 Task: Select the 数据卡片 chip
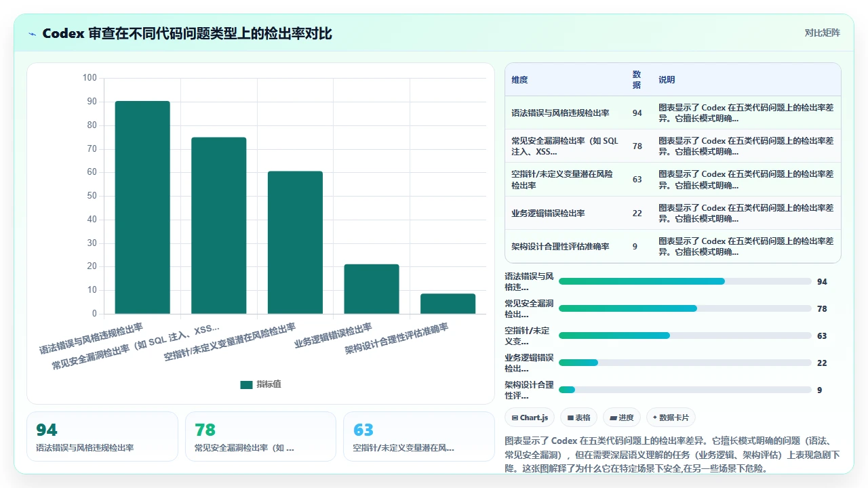[671, 418]
